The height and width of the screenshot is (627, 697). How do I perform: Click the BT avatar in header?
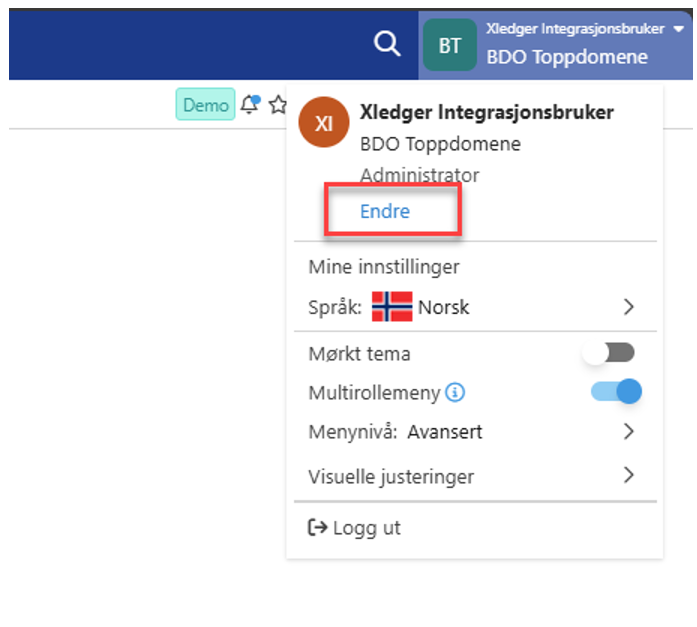pyautogui.click(x=450, y=45)
